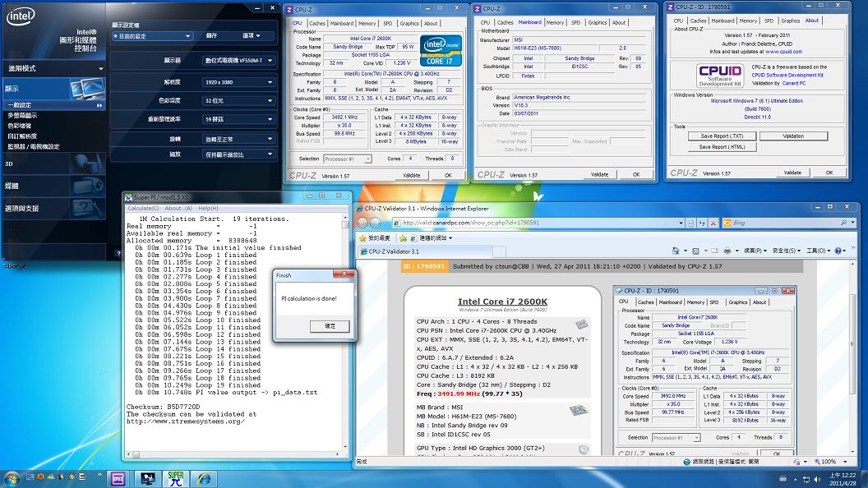This screenshot has width=868, height=488.
Task: Click IE refresh page icon
Action: coord(702,223)
